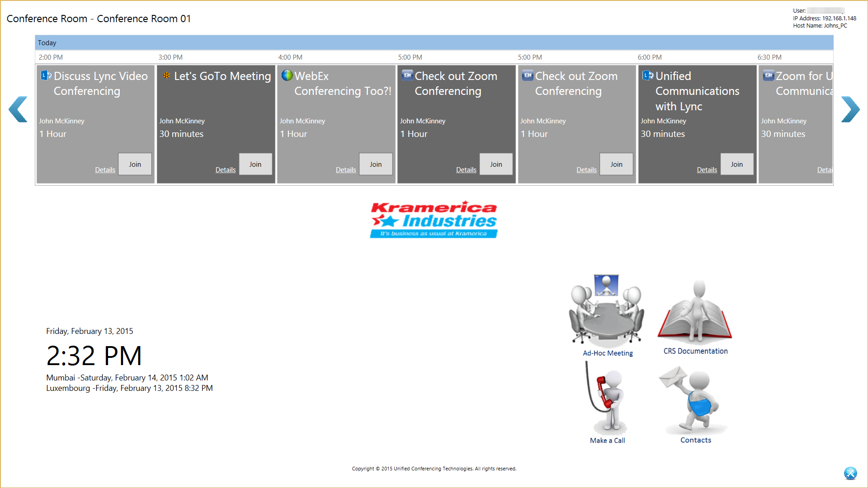The image size is (868, 488).
Task: Click Zoom icon on the light Check out Zoom card
Action: 528,75
